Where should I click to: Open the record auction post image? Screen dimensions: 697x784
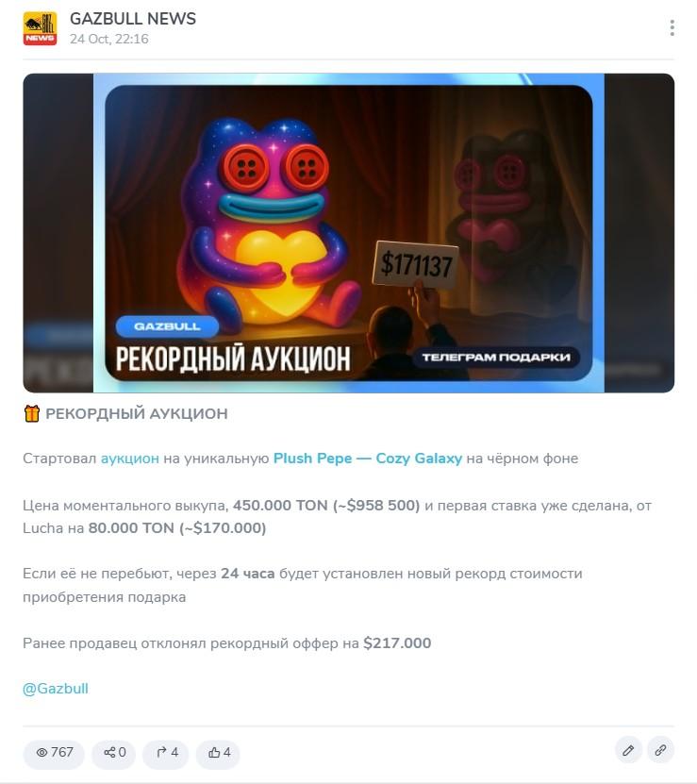pyautogui.click(x=349, y=233)
